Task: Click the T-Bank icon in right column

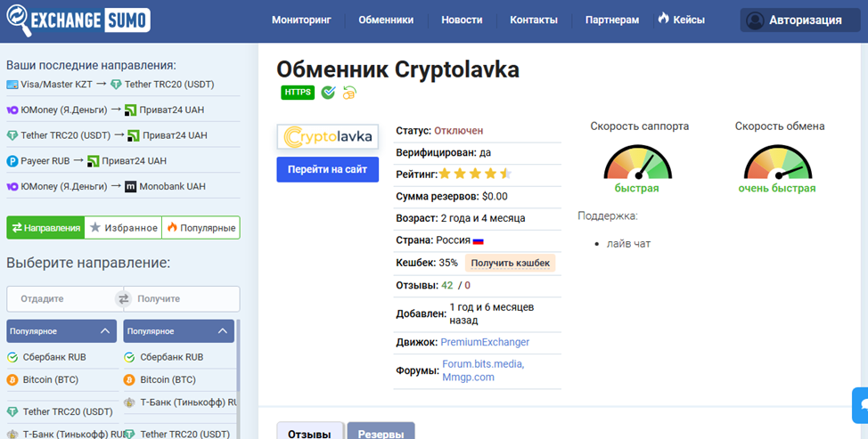Action: click(x=129, y=402)
